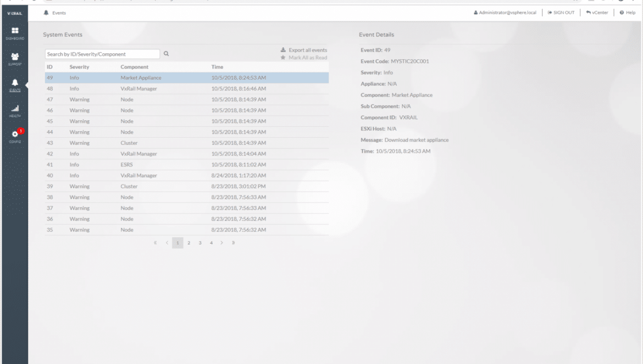Click Component ID value VXRAIL

408,117
